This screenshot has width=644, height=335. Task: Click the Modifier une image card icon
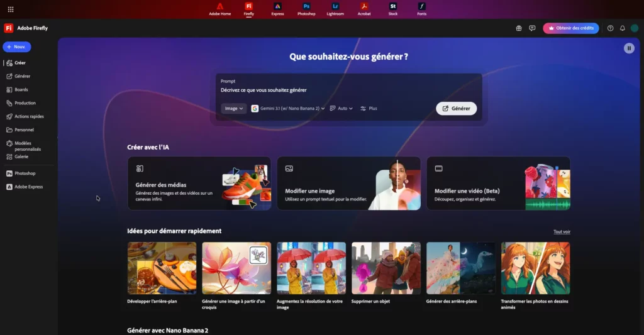pyautogui.click(x=289, y=168)
